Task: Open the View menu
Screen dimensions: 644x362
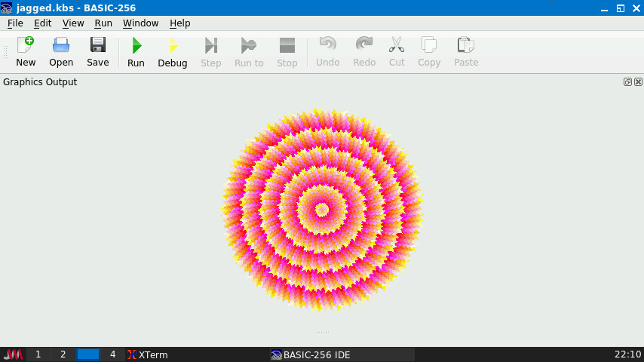Action: tap(73, 23)
